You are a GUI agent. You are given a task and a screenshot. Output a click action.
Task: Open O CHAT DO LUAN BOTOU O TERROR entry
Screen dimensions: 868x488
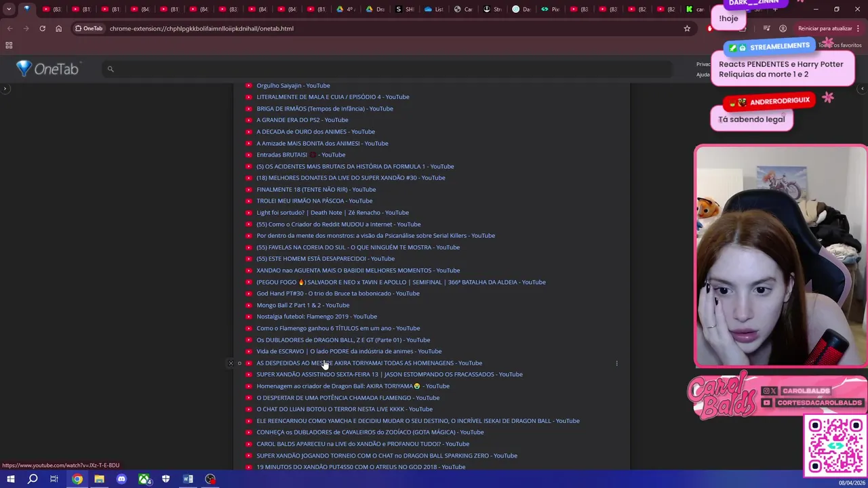point(344,409)
